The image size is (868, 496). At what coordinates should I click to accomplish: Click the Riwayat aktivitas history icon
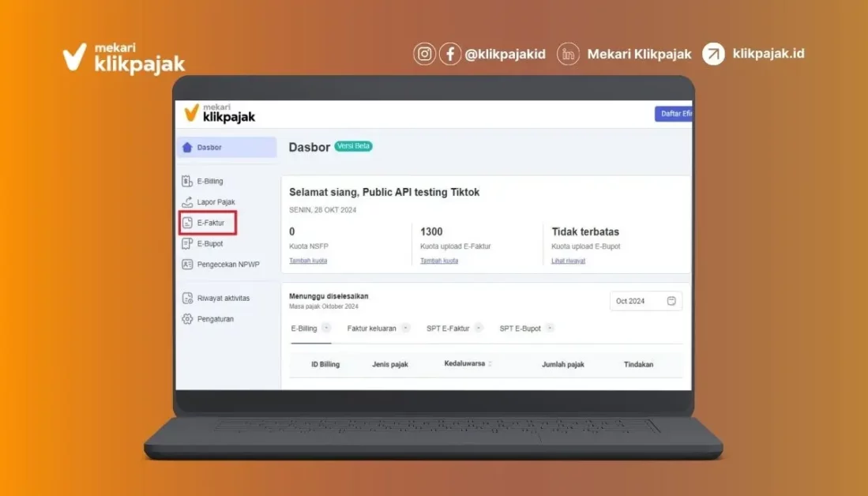click(x=187, y=298)
